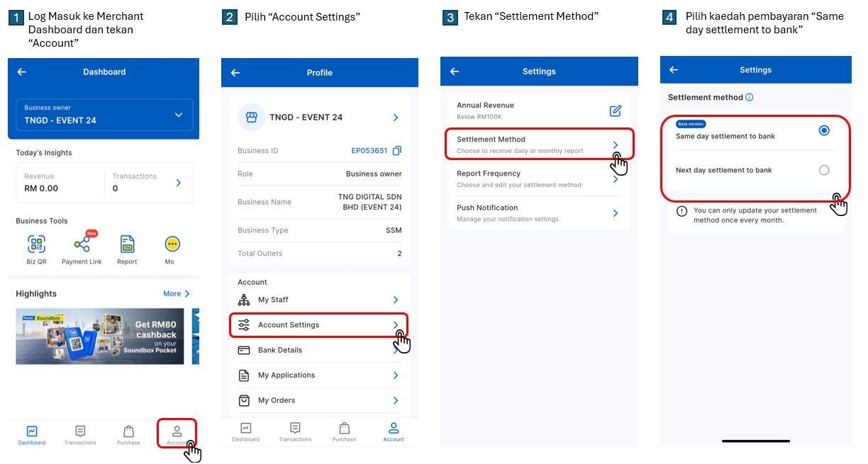Open Today's Insights details chevron
The image size is (868, 464).
(x=179, y=183)
